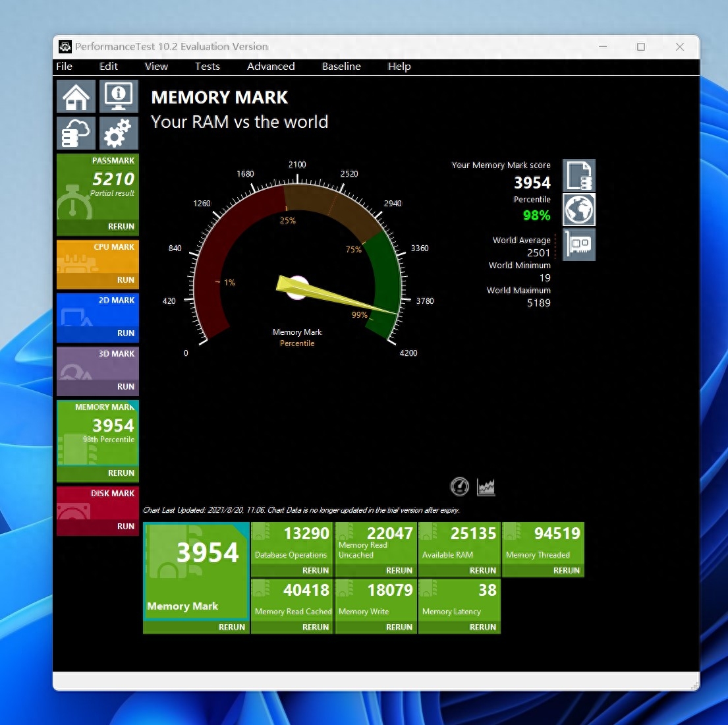Rerun the Memory Read Cached test

pyautogui.click(x=316, y=627)
